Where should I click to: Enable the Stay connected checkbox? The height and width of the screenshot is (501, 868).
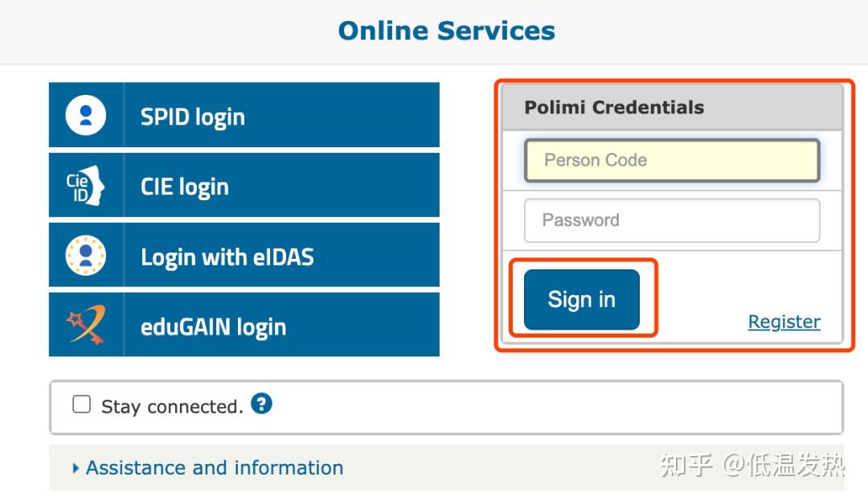[81, 404]
